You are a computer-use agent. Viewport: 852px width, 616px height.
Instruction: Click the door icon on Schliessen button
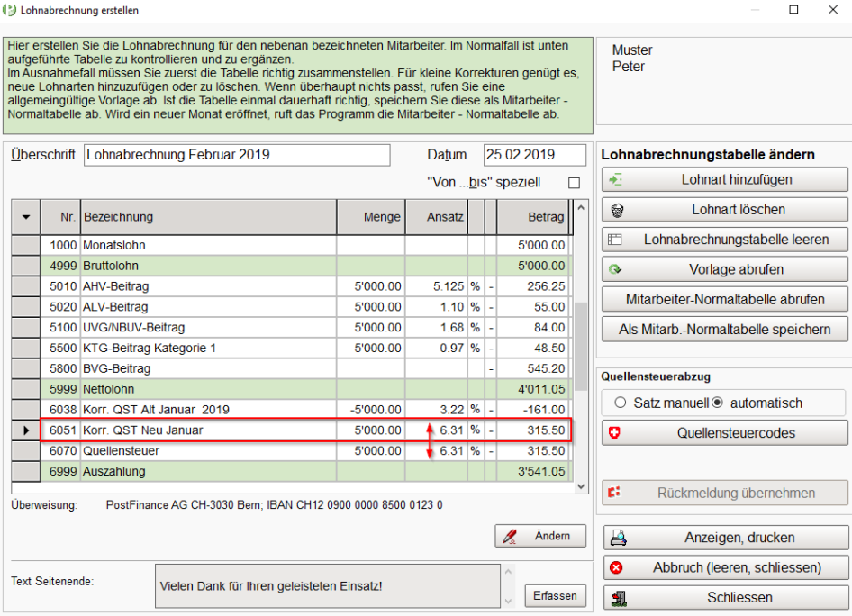click(619, 598)
